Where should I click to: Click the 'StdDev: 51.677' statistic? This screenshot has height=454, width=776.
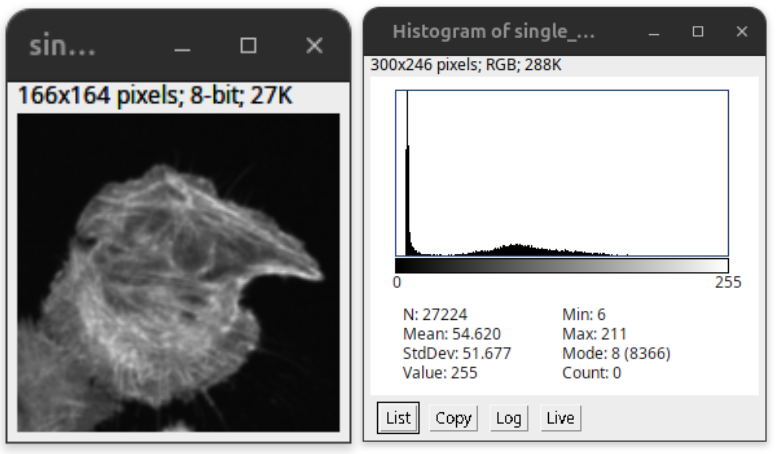tap(457, 353)
